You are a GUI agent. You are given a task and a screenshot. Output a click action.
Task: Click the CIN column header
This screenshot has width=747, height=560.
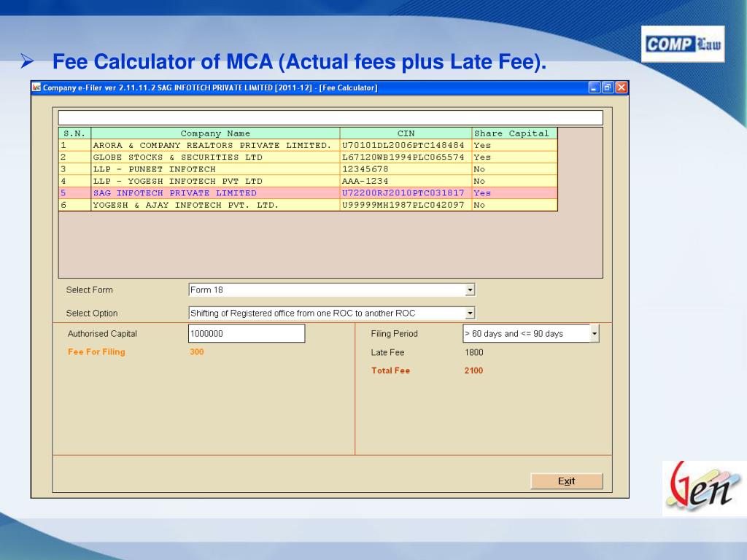[x=406, y=133]
